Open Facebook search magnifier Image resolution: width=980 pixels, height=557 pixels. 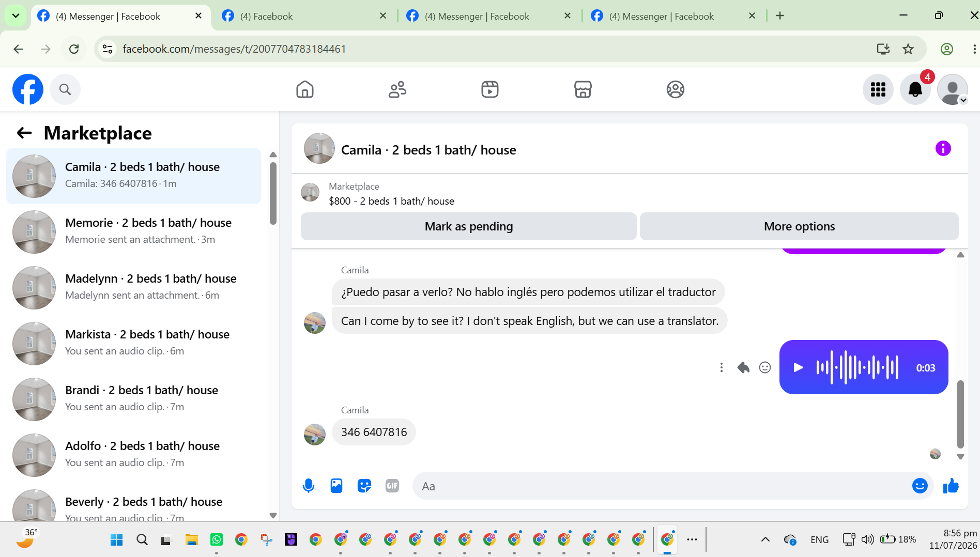tap(65, 89)
